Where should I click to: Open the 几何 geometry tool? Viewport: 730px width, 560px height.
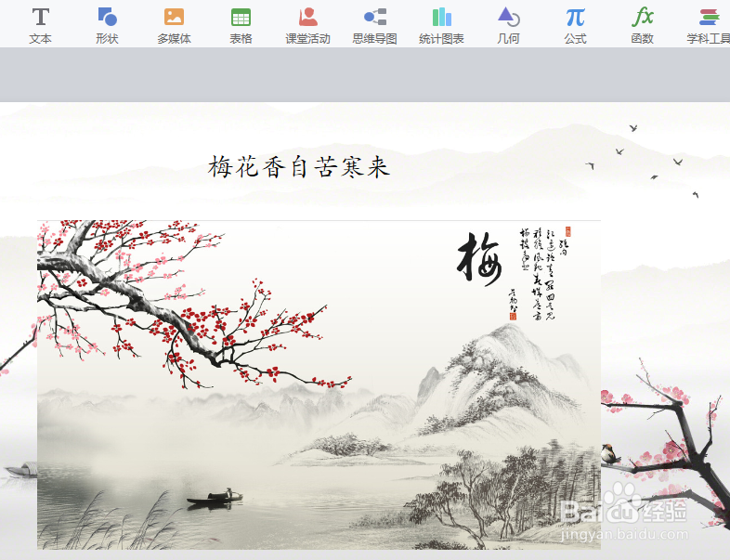pos(508,26)
